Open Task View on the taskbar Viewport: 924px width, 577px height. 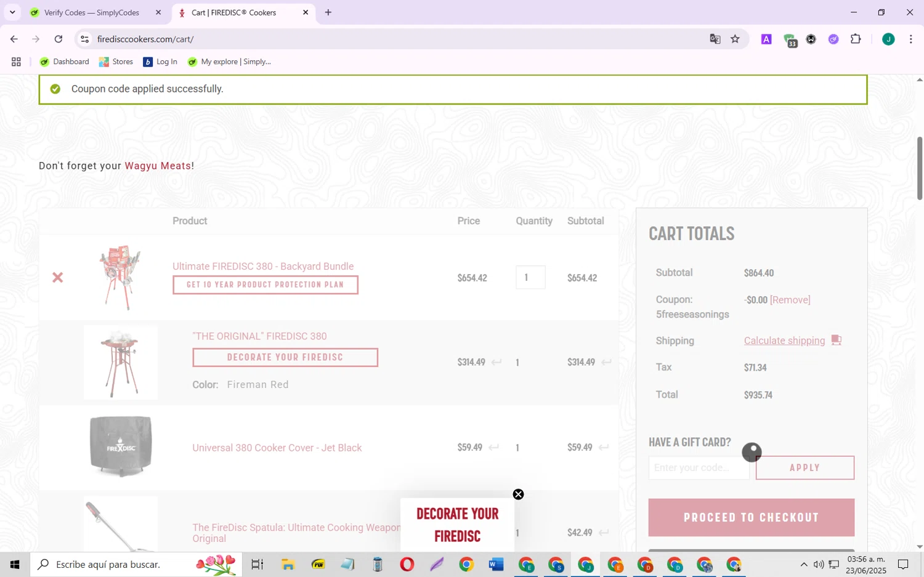click(x=257, y=564)
